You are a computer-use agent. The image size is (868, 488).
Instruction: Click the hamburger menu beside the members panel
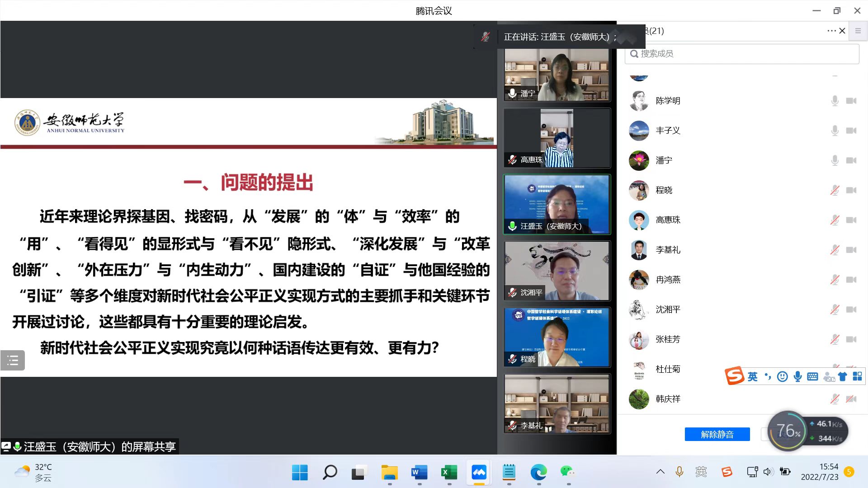858,31
